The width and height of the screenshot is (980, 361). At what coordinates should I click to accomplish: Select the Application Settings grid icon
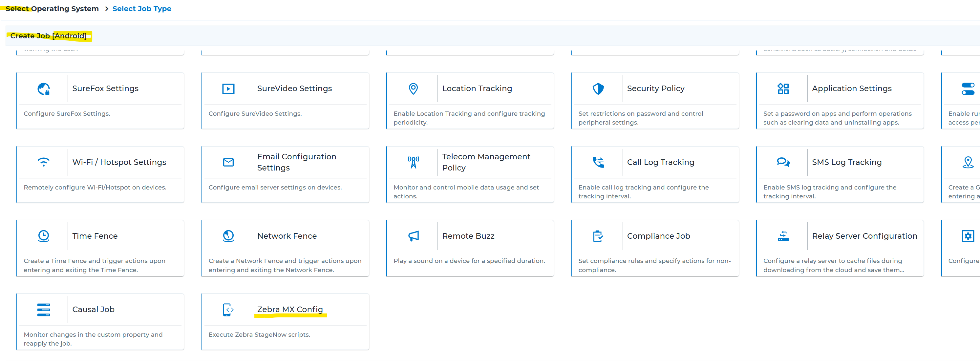point(783,89)
